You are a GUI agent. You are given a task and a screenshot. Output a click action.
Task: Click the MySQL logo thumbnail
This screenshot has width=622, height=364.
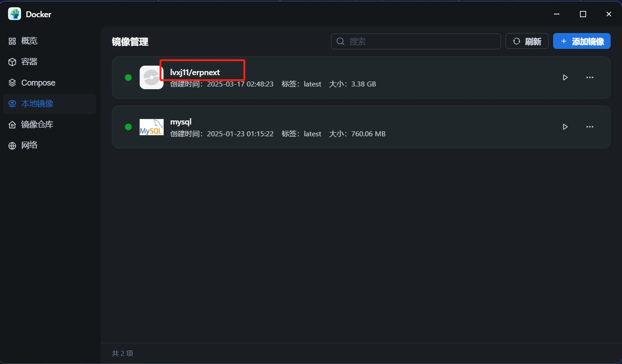[151, 127]
